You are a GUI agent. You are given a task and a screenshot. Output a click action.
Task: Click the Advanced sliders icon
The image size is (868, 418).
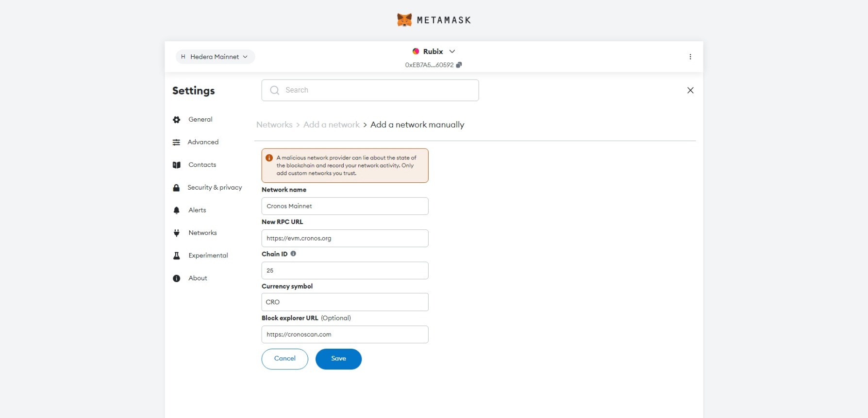point(176,143)
